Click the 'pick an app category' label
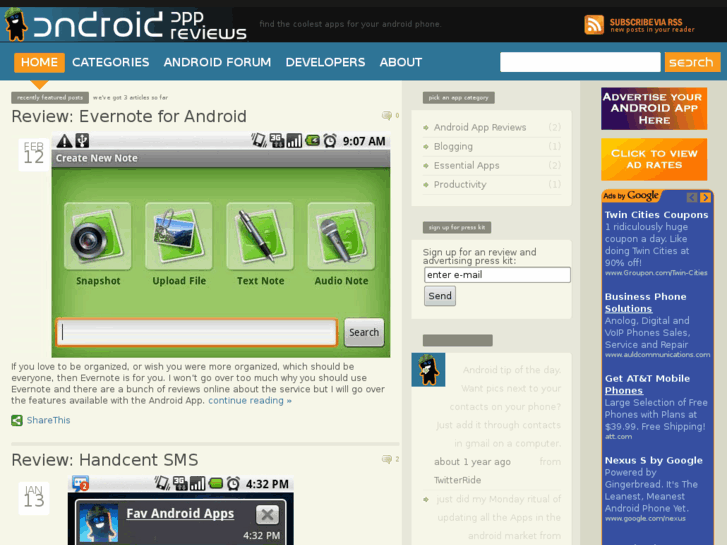The width and height of the screenshot is (727, 545). 459,97
